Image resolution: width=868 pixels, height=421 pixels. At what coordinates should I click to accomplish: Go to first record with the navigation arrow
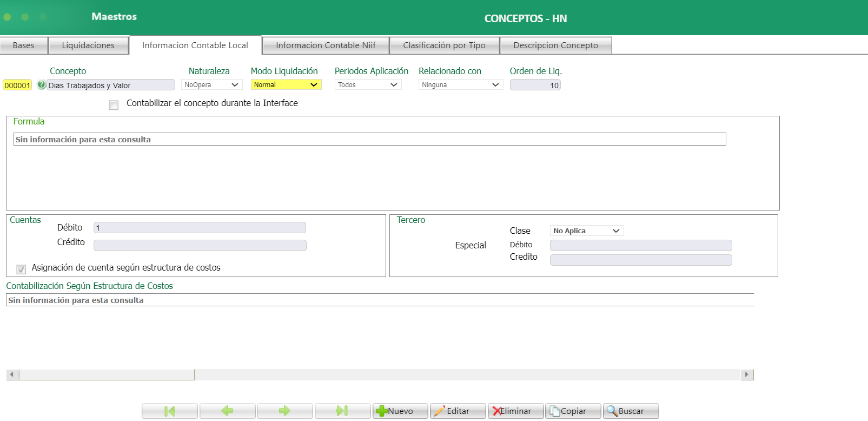click(x=170, y=411)
